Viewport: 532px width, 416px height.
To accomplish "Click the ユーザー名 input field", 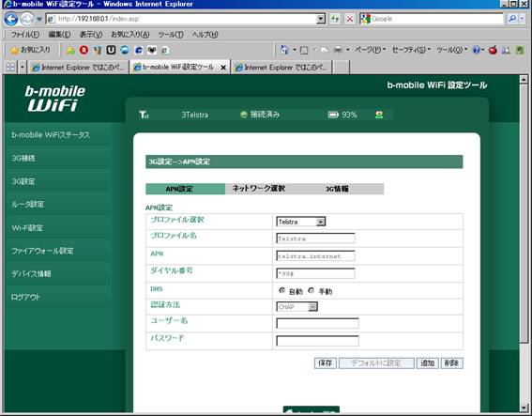I will tap(317, 323).
